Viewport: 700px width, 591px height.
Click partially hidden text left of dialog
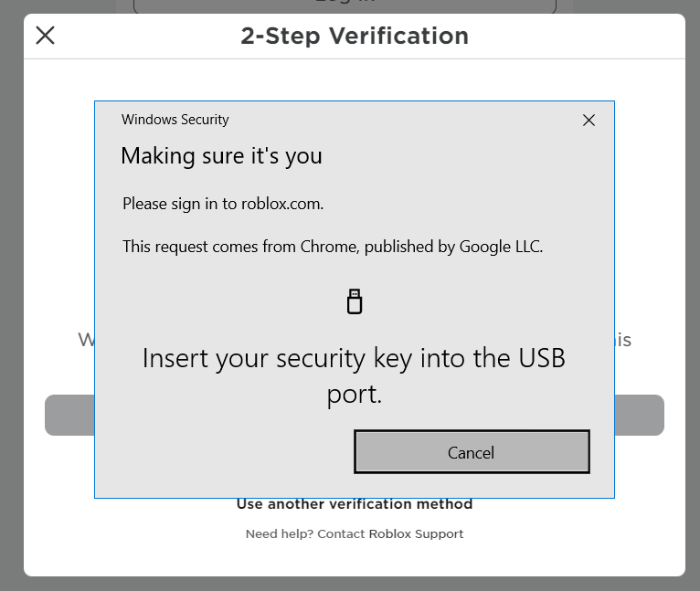click(85, 340)
